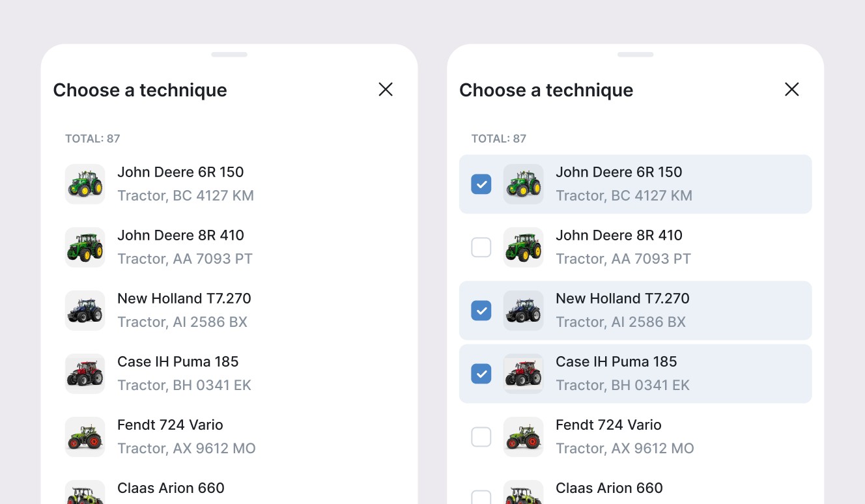The height and width of the screenshot is (504, 865).
Task: Select John Deere 8R 410 name in left list
Action: click(x=180, y=236)
